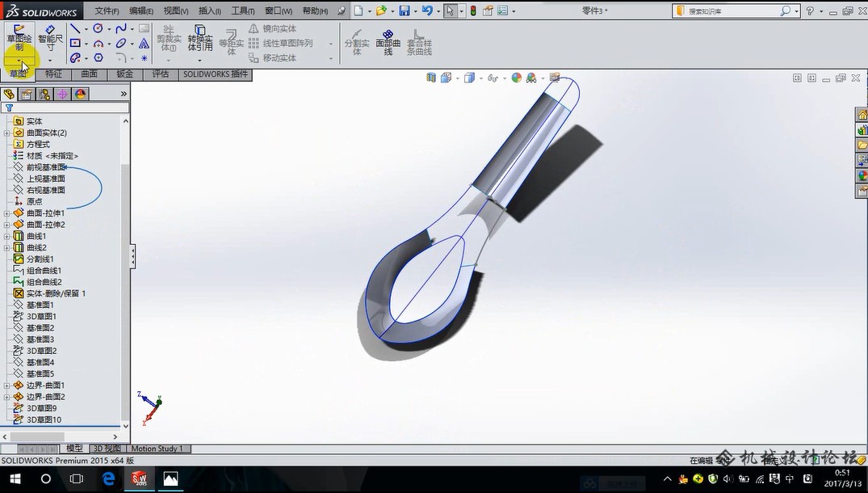Viewport: 868px width, 493px height.
Task: Open Appearances task pane tab
Action: (x=862, y=175)
